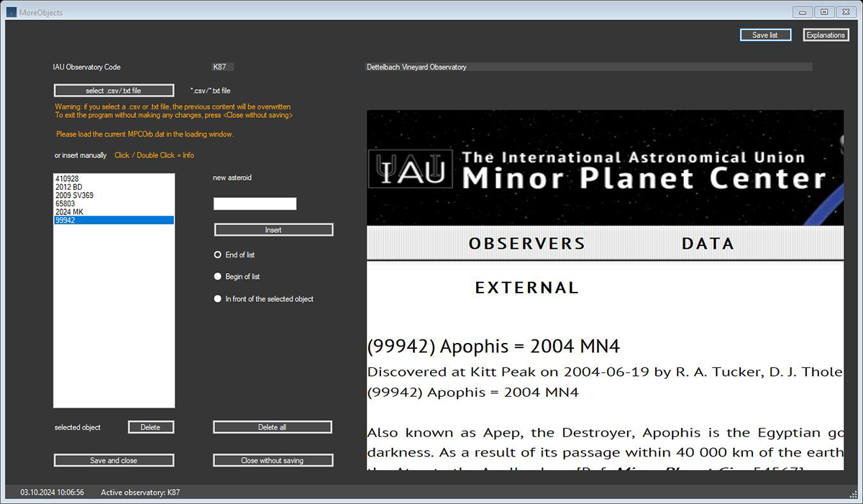Select asteroid 2024 MK in the list

tap(114, 212)
